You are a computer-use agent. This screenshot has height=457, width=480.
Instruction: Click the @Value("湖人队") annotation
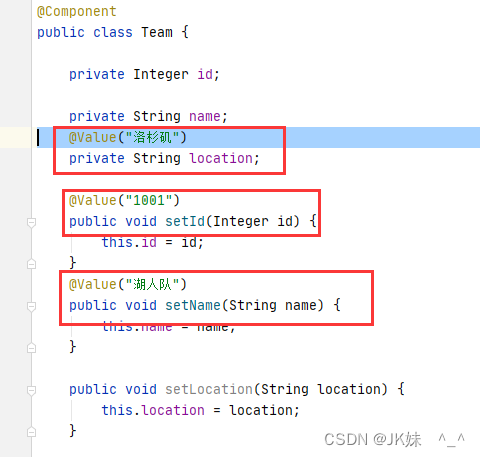(127, 284)
